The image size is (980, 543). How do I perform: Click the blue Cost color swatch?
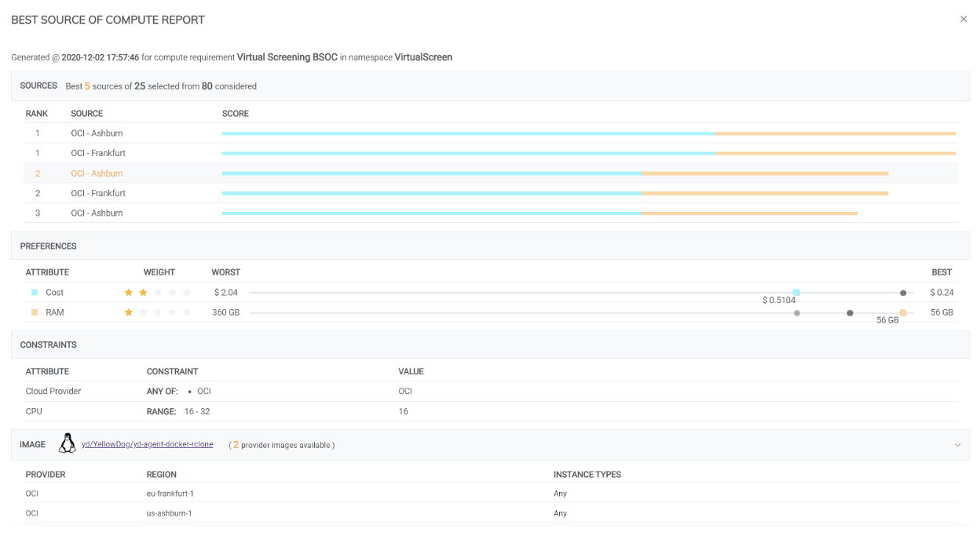coord(35,293)
